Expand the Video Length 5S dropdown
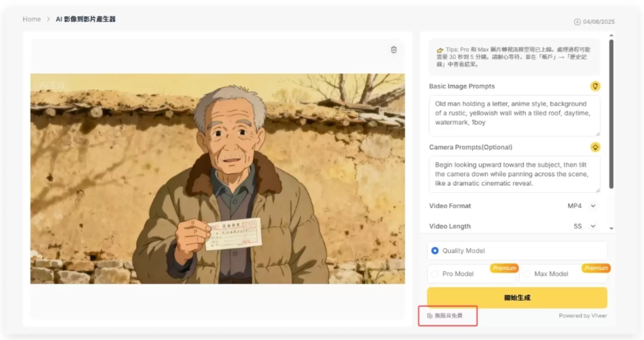The image size is (644, 340). coord(584,226)
